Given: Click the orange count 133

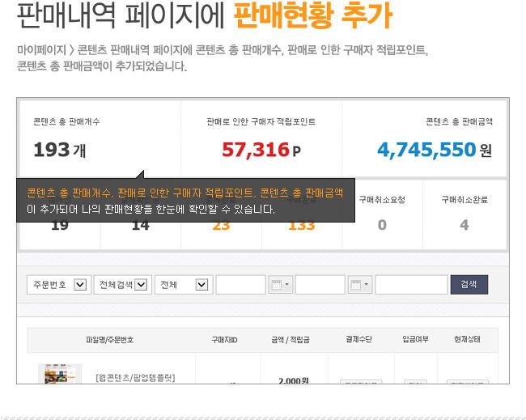Looking at the screenshot, I should (302, 227).
